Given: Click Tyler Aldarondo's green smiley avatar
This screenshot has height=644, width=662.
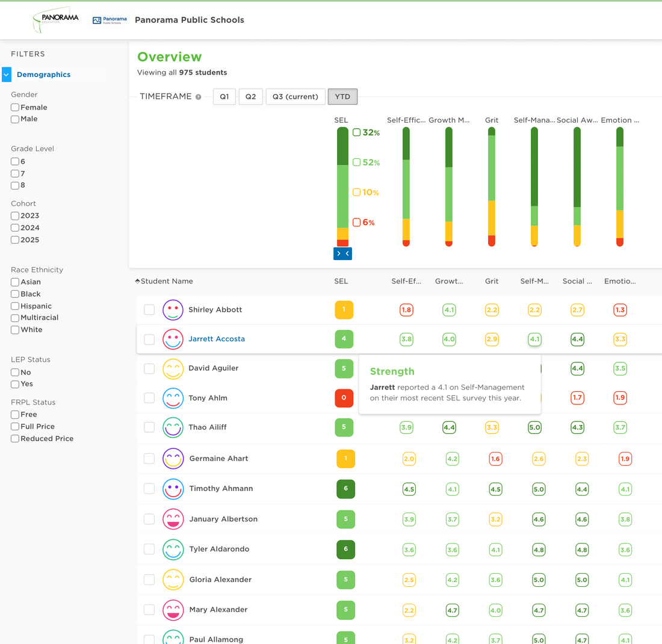Looking at the screenshot, I should click(173, 549).
